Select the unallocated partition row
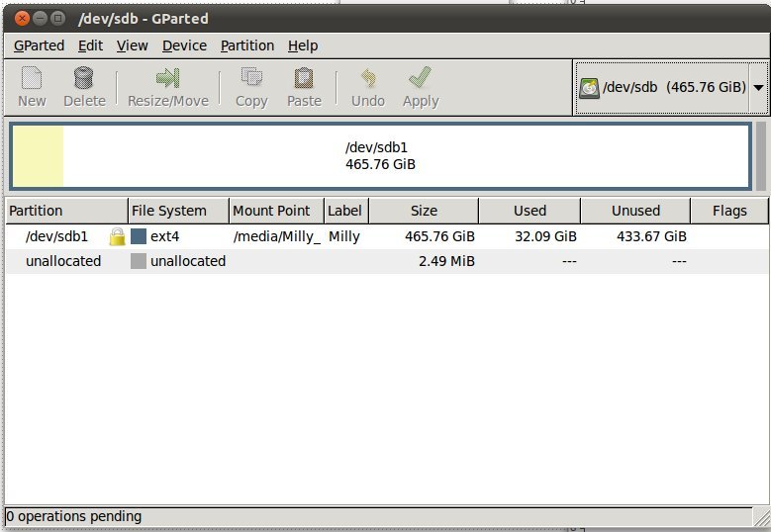The width and height of the screenshot is (771, 532). point(386,261)
